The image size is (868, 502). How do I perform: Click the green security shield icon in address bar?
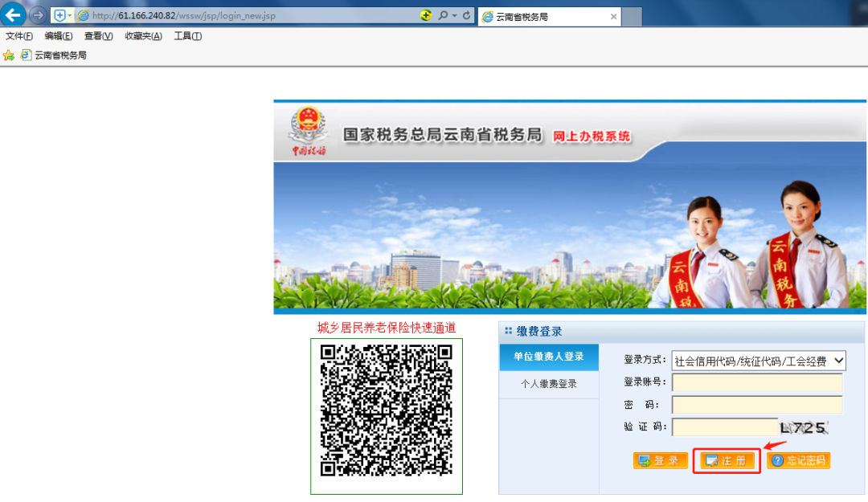pos(425,15)
